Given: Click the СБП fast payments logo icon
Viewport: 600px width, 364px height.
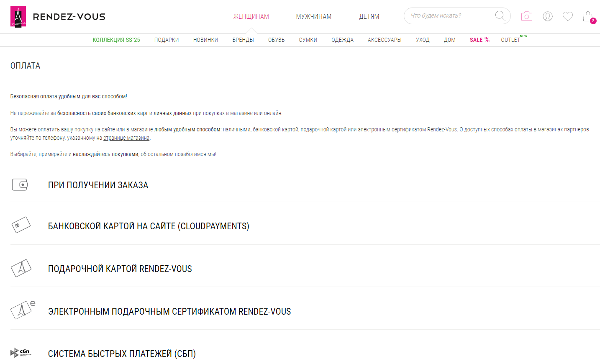Looking at the screenshot, I should [x=21, y=353].
